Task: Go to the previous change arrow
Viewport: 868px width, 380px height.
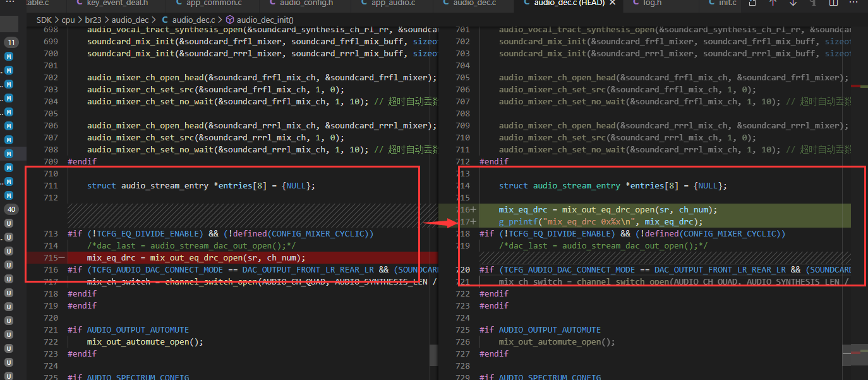Action: coord(773,3)
